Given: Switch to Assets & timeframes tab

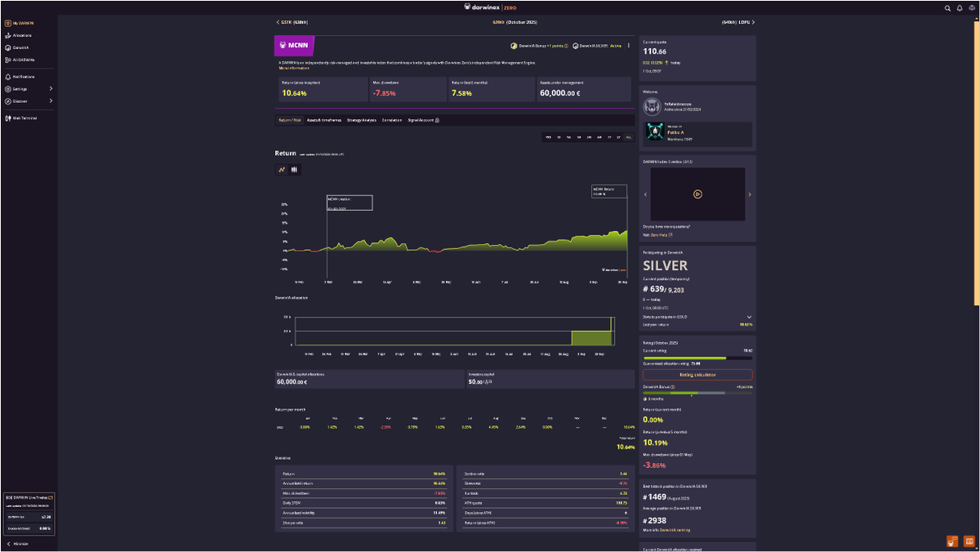Looking at the screenshot, I should click(x=325, y=120).
